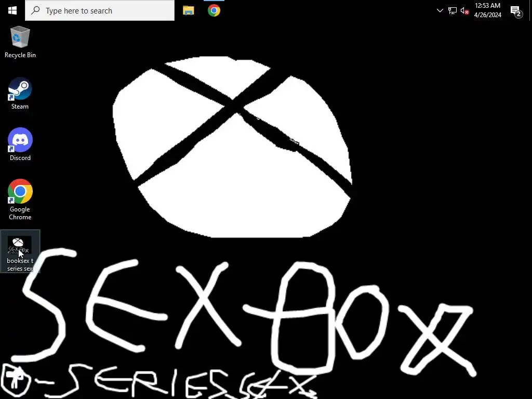
Task: Click the muted volume tray icon
Action: [464, 10]
